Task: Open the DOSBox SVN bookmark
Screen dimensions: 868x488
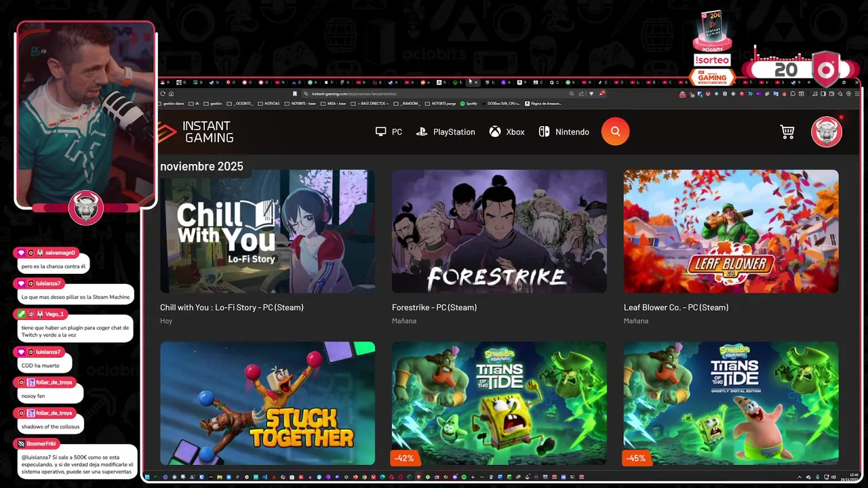Action: click(x=501, y=104)
